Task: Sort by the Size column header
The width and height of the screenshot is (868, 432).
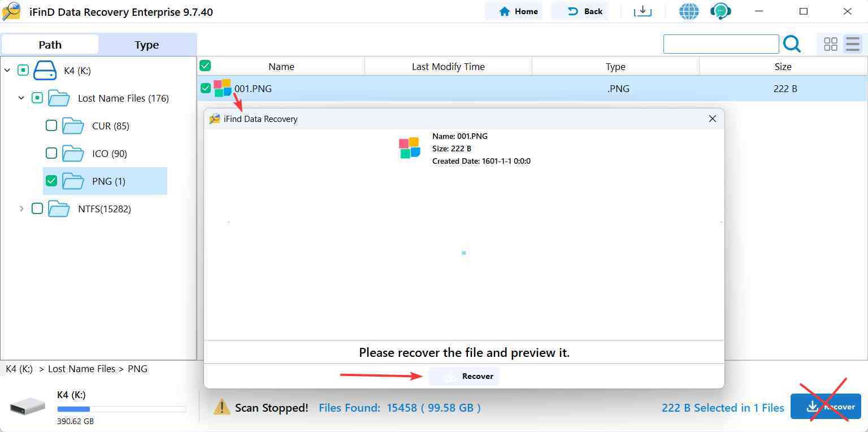Action: 783,67
